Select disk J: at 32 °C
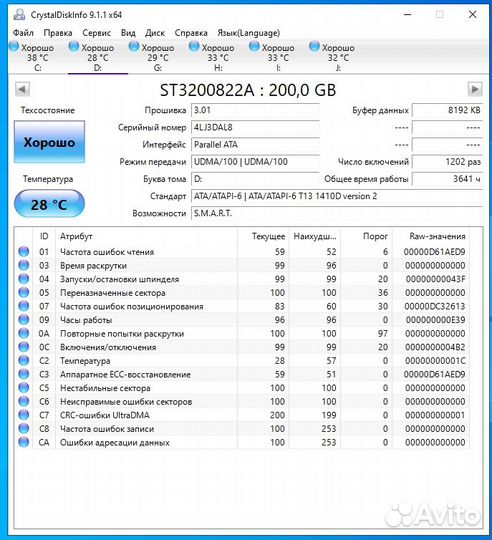 pos(338,57)
